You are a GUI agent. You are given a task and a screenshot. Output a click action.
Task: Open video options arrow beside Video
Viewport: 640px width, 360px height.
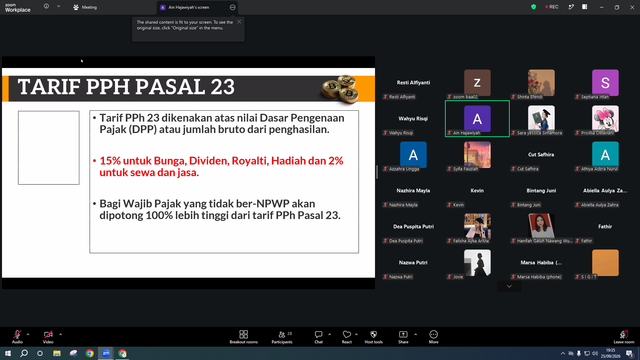click(60, 334)
